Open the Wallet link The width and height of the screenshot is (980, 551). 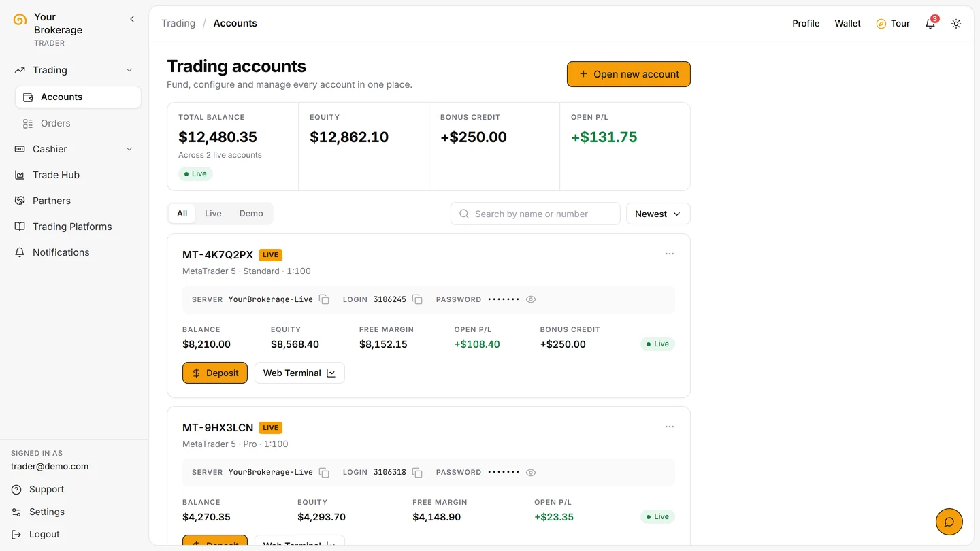point(848,23)
